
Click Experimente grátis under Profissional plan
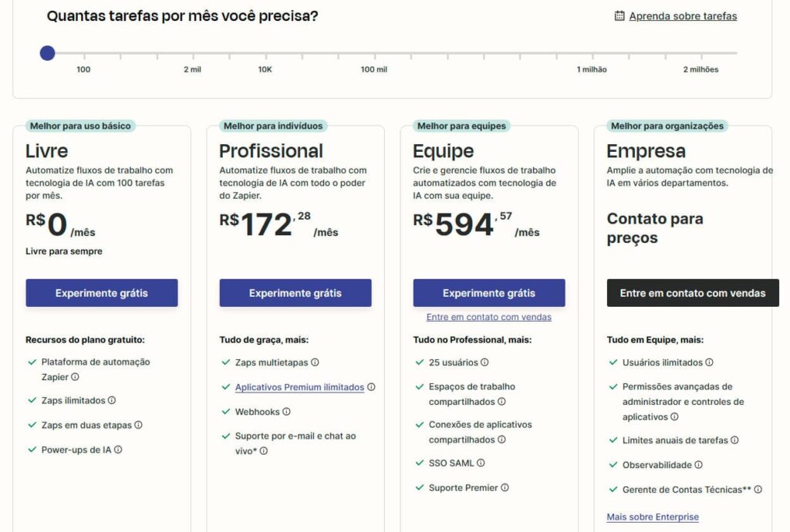(295, 293)
